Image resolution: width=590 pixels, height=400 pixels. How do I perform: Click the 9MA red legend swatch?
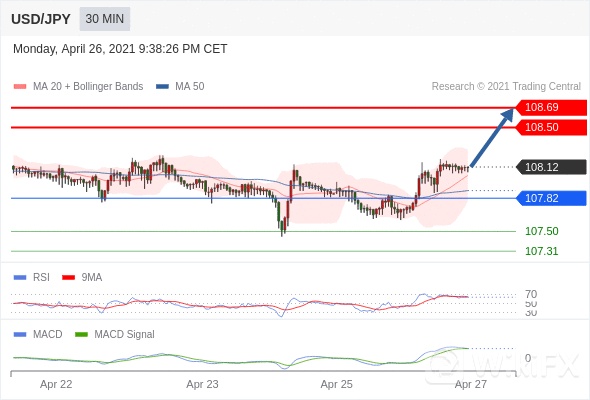point(68,278)
